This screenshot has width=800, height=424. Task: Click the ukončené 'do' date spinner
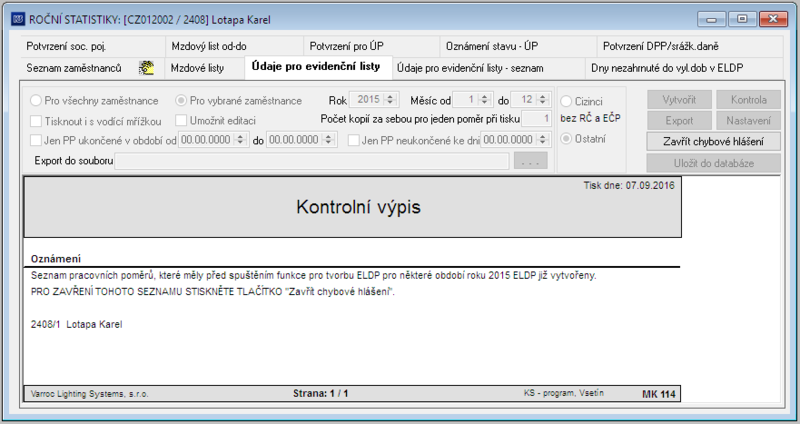tap(329, 140)
